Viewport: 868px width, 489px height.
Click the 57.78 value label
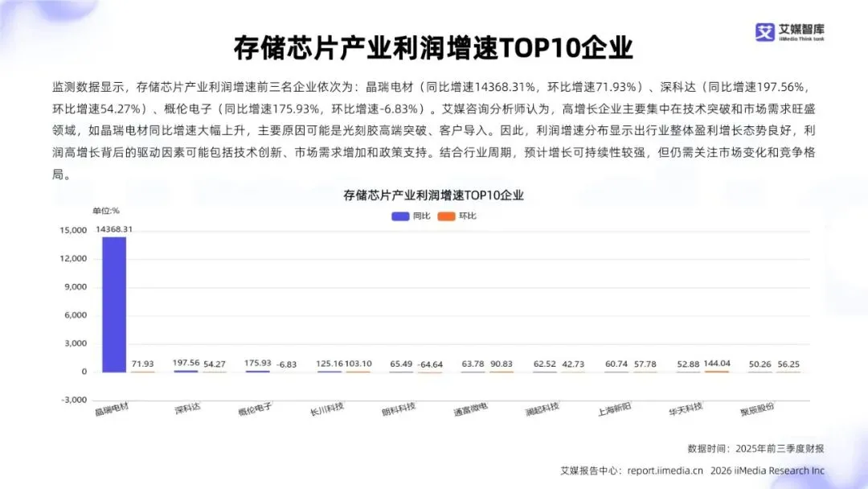pos(645,364)
